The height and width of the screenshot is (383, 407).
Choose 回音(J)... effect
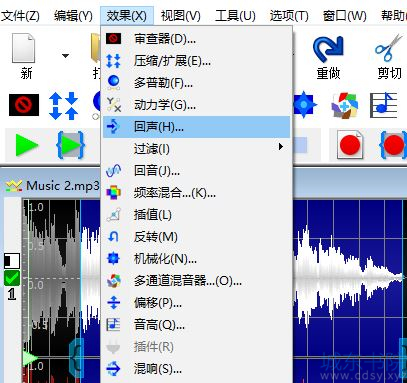tap(196, 171)
